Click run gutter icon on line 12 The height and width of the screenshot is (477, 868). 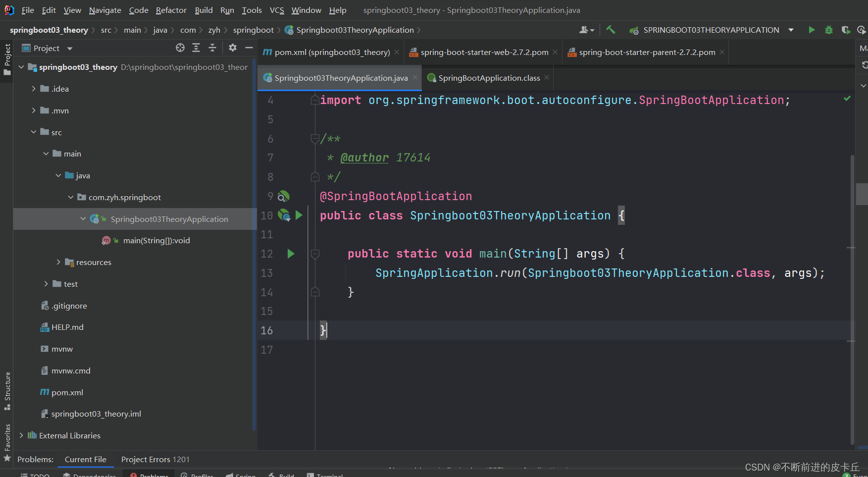pyautogui.click(x=291, y=254)
